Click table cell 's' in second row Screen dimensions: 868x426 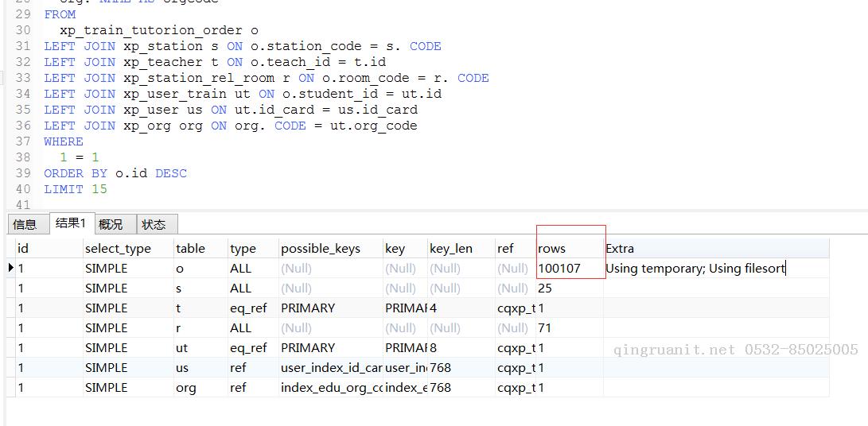(200, 289)
